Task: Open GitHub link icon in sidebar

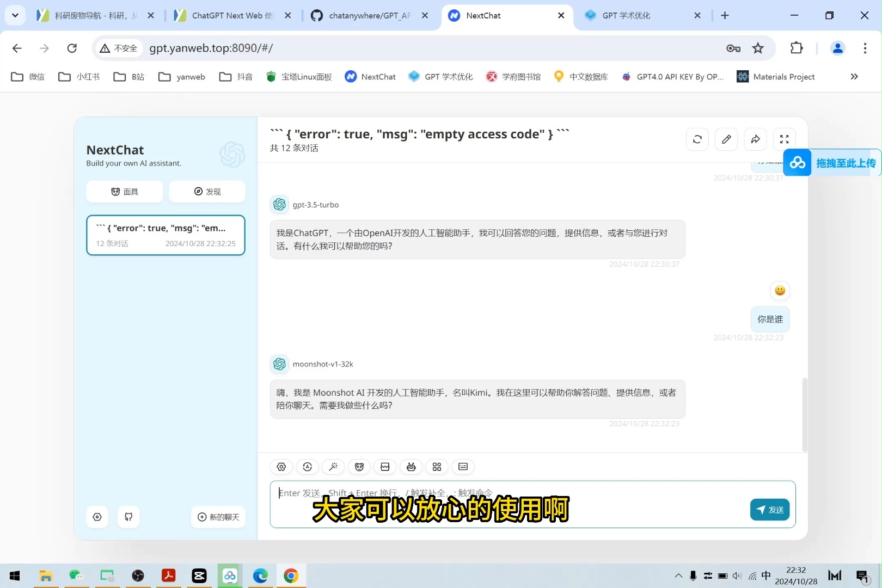Action: (128, 517)
